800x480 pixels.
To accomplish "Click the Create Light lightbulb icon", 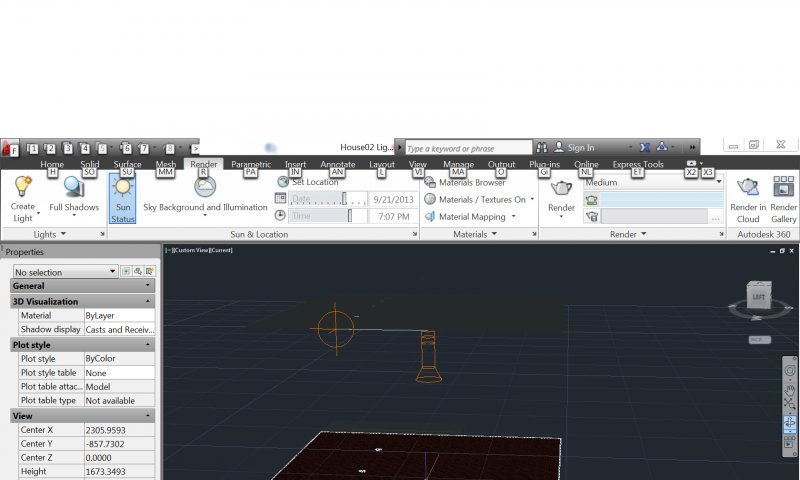I will pyautogui.click(x=22, y=187).
